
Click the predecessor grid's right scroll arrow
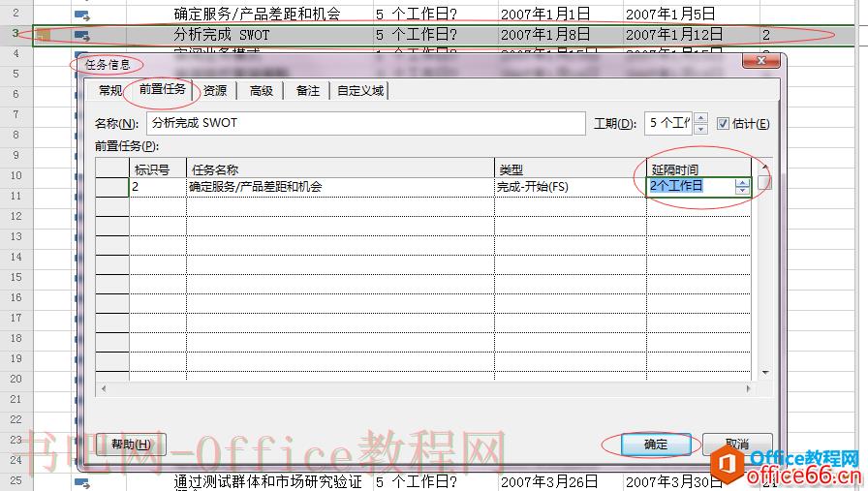pos(749,388)
